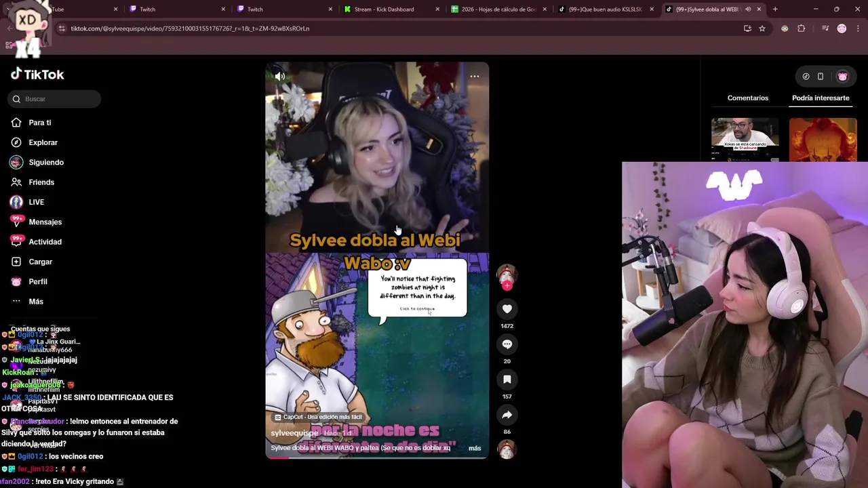Click the save count 157

(507, 396)
